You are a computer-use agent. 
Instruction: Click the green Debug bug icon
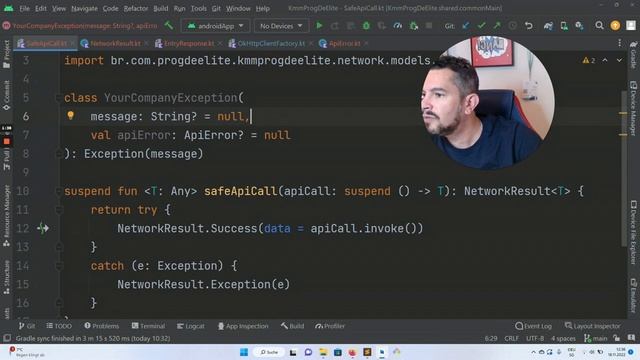point(366,26)
